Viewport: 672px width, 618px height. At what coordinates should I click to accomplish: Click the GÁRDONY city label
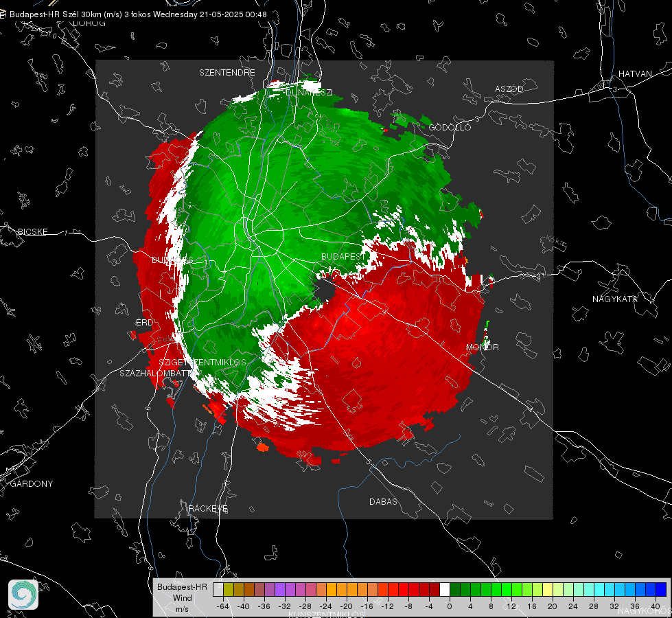point(32,484)
